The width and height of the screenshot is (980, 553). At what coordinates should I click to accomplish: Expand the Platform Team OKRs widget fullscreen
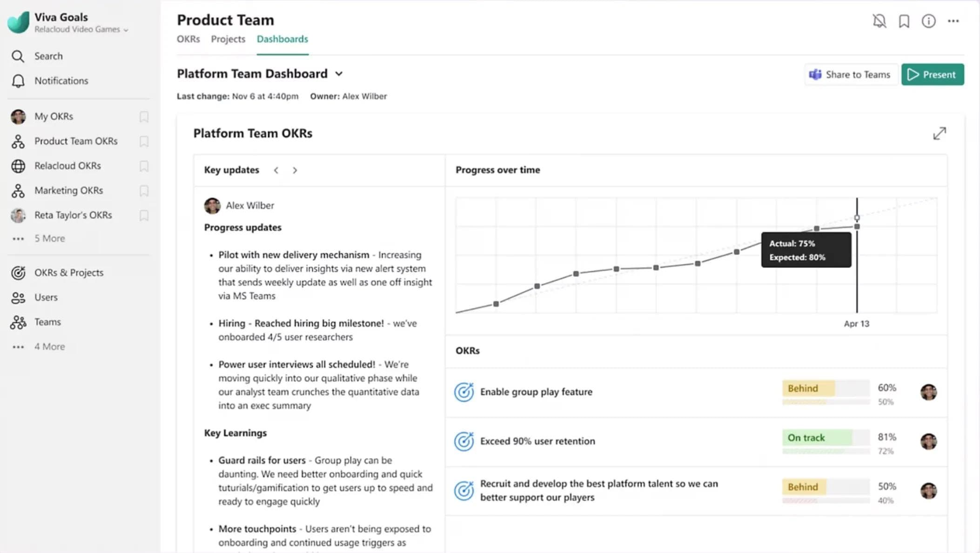(940, 134)
